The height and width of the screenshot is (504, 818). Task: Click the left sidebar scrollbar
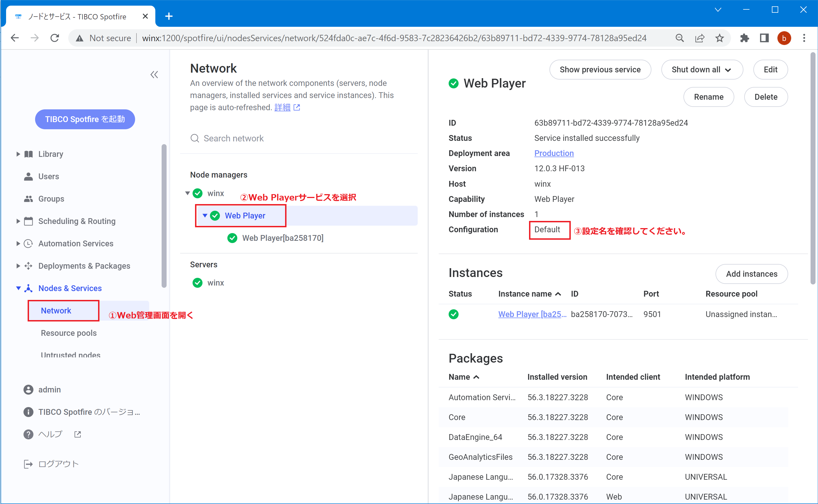tap(164, 216)
